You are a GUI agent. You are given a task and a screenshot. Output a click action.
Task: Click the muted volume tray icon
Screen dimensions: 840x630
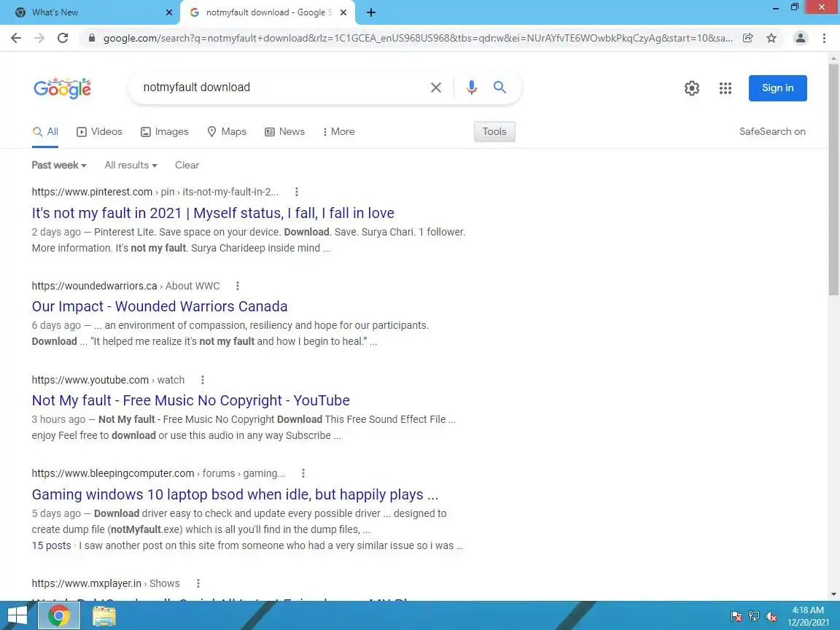[x=771, y=616]
